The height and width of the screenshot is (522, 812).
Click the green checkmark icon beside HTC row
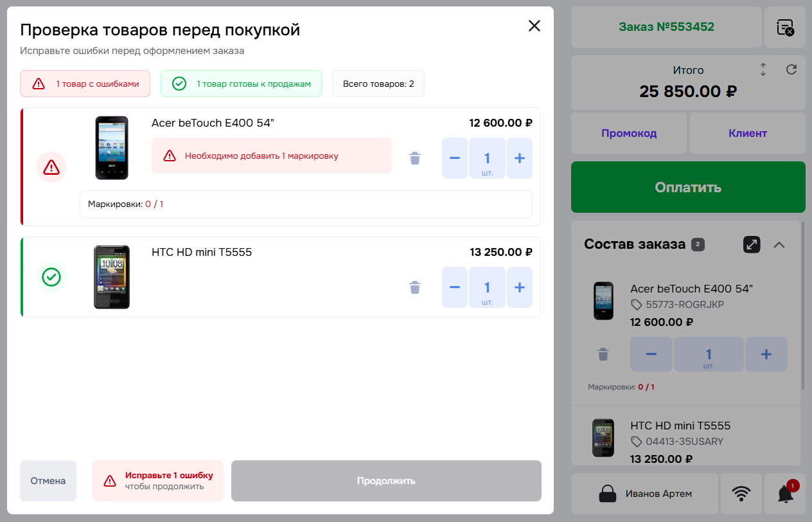[51, 277]
